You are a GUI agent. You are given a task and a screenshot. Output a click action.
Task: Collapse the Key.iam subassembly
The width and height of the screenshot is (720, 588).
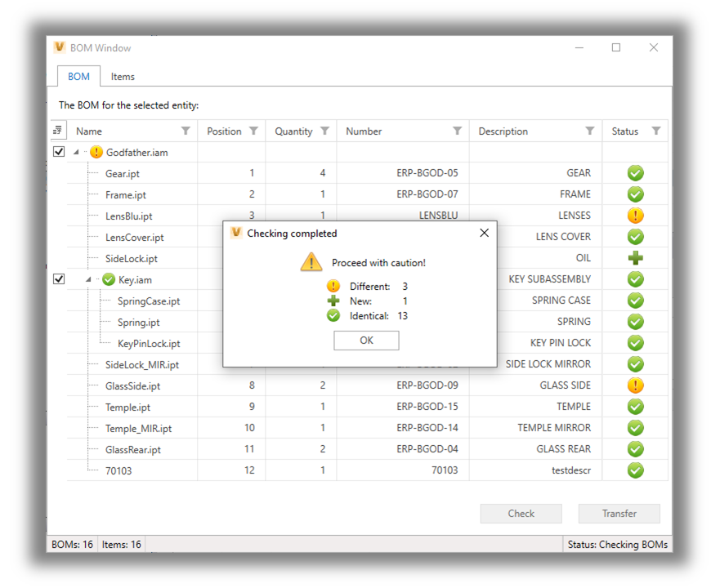point(87,278)
